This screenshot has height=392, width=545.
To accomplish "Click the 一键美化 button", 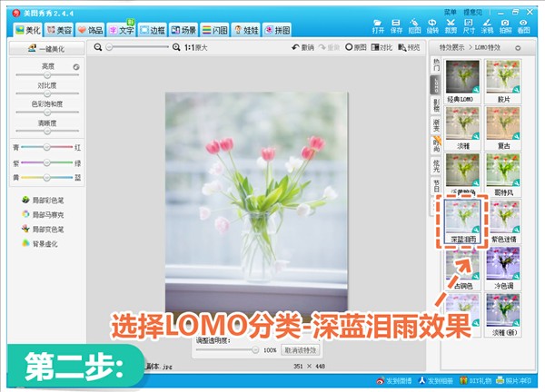I will (46, 49).
